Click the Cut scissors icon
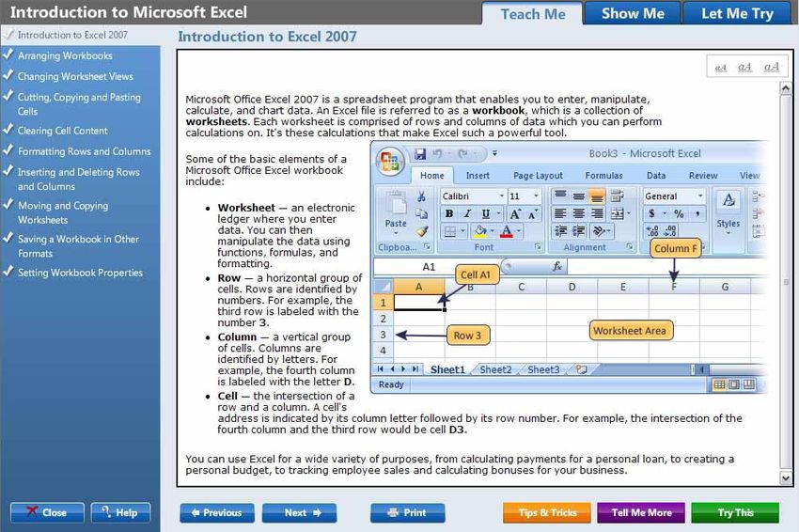This screenshot has height=532, width=799. click(x=421, y=196)
